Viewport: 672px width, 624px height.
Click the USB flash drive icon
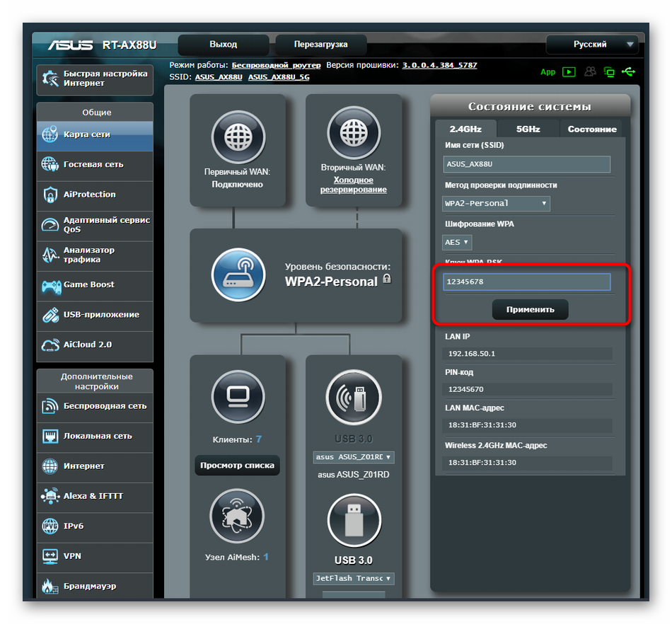pos(353,521)
